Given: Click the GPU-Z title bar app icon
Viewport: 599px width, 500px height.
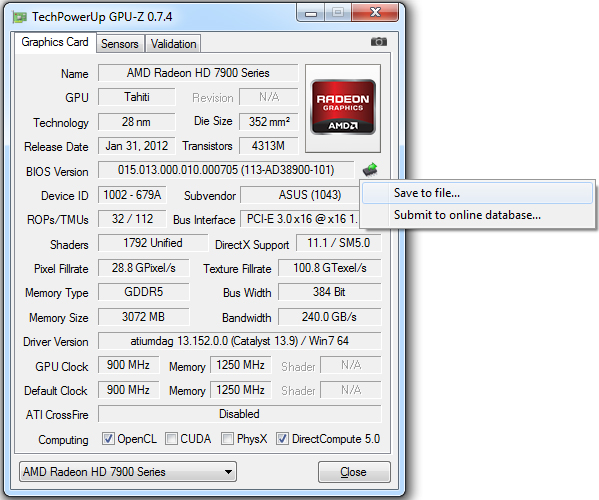Looking at the screenshot, I should [20, 17].
